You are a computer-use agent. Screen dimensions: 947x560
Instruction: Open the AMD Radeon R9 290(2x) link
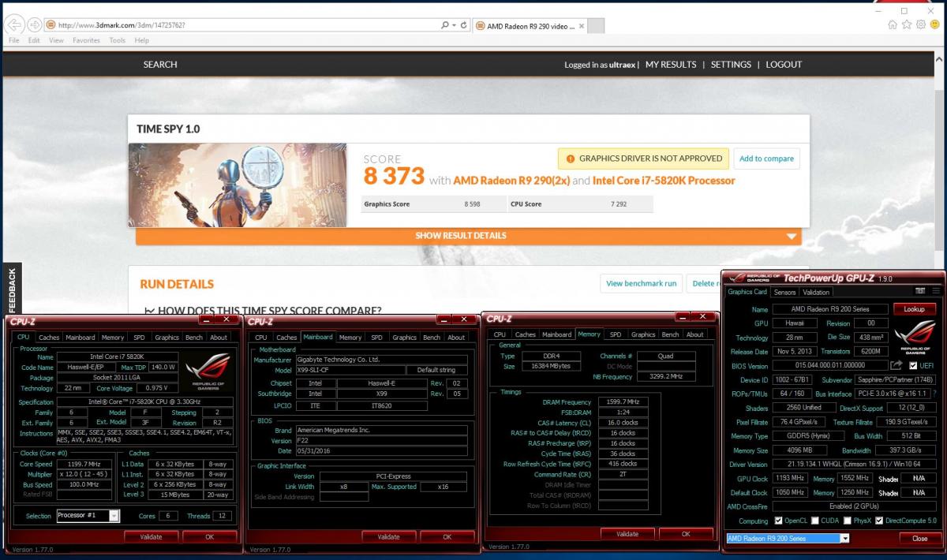click(x=511, y=181)
